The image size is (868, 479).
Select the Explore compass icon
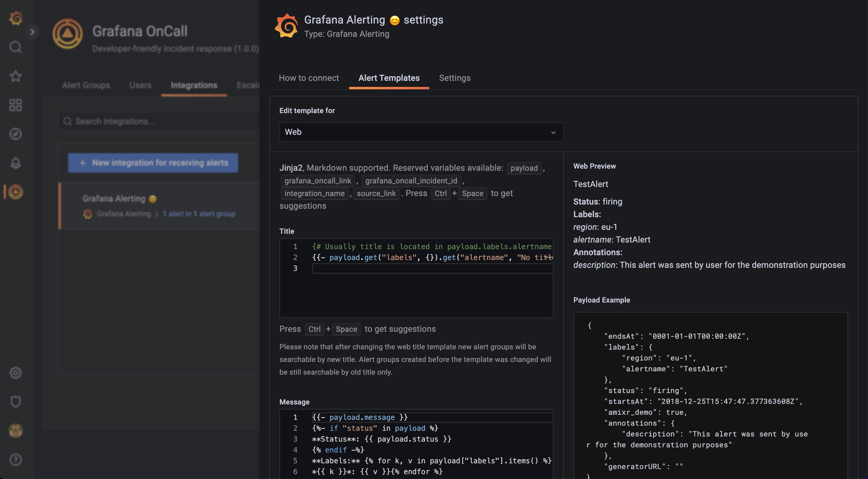tap(15, 134)
